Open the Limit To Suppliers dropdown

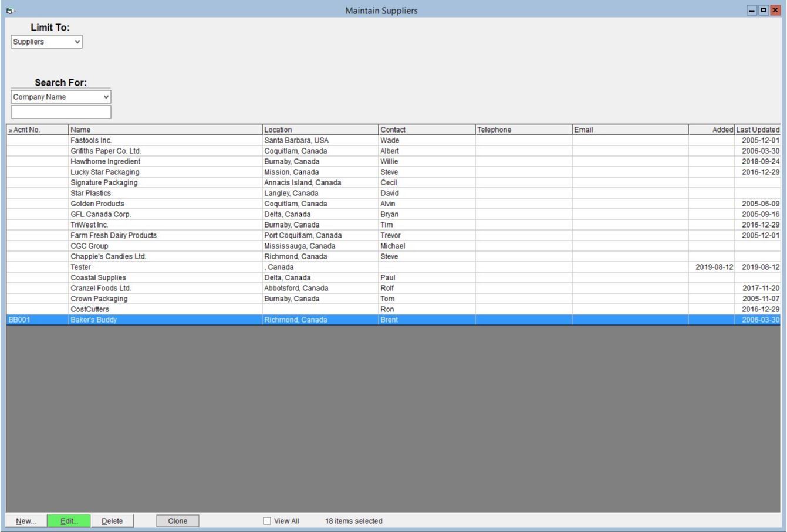pos(46,42)
